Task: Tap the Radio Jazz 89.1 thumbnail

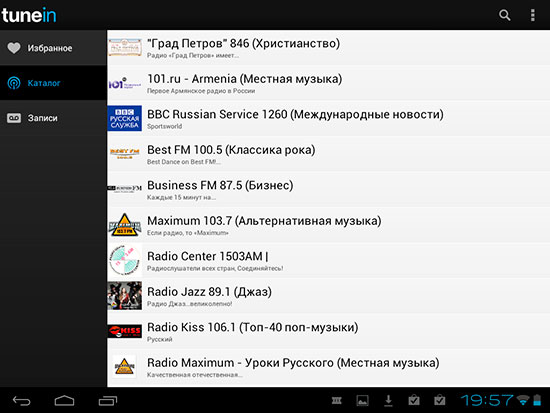Action: tap(125, 295)
